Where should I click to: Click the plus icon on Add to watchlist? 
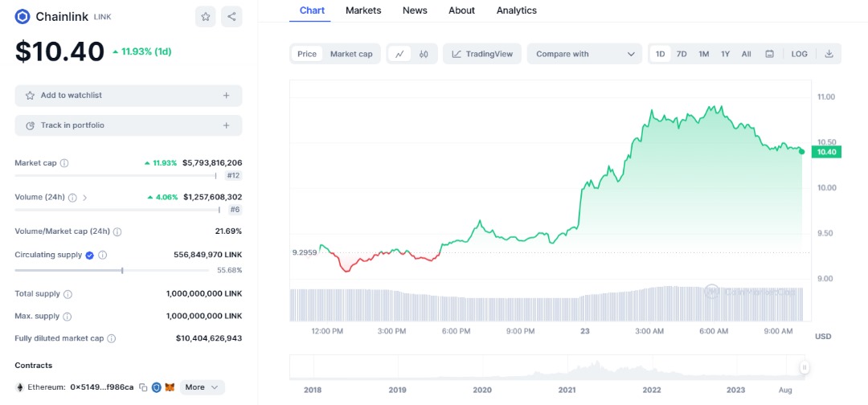click(226, 96)
